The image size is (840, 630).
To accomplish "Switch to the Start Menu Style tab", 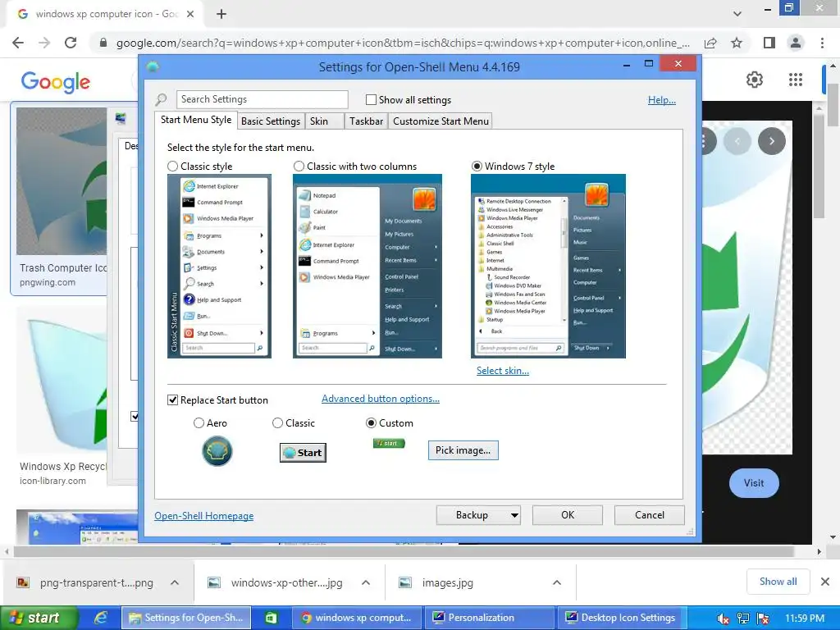I will pyautogui.click(x=195, y=120).
